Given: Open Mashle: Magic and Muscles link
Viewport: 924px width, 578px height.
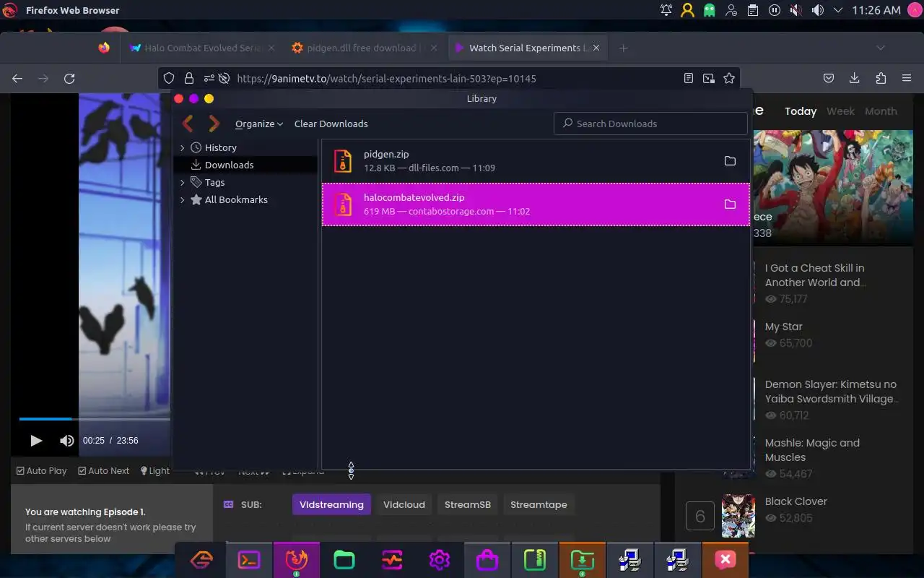Looking at the screenshot, I should [x=812, y=450].
